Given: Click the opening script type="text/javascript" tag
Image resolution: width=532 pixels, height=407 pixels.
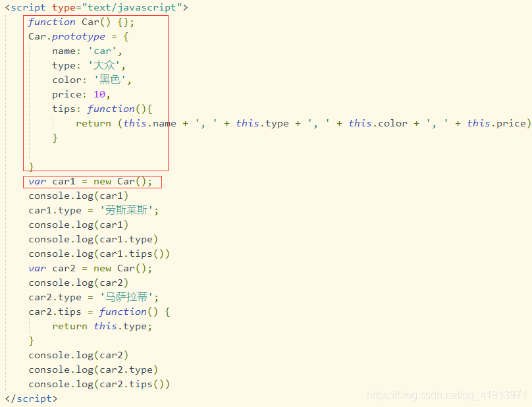Looking at the screenshot, I should 96,7.
